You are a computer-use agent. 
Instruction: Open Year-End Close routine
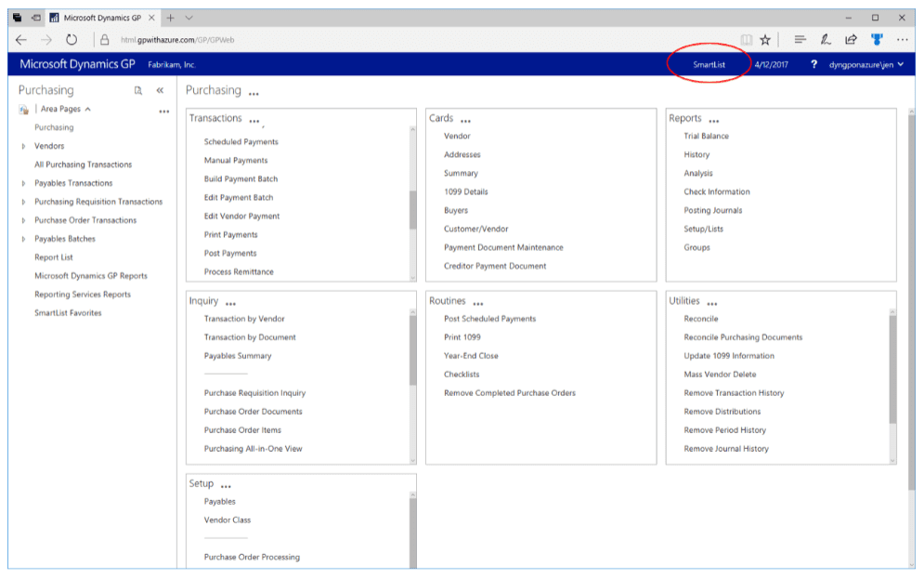tap(471, 356)
